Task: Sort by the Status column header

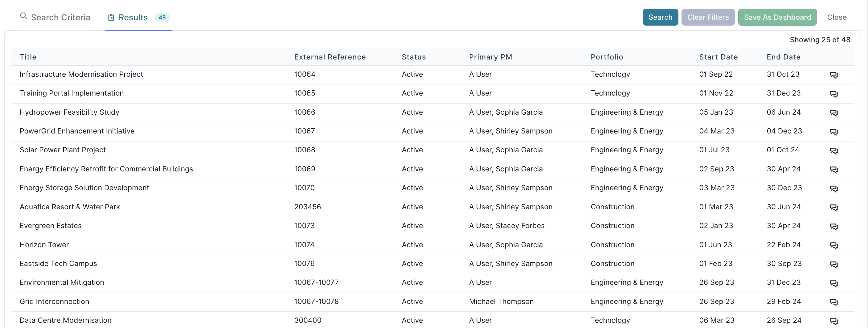Action: (x=413, y=57)
